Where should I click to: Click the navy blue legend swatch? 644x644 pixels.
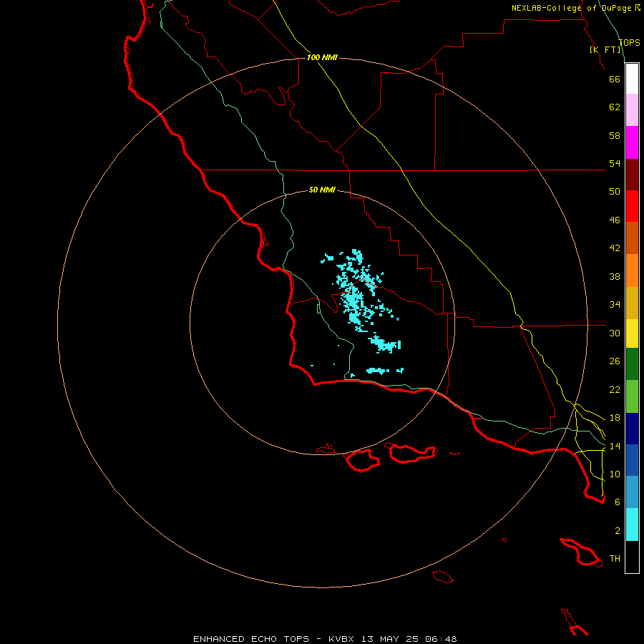(632, 429)
